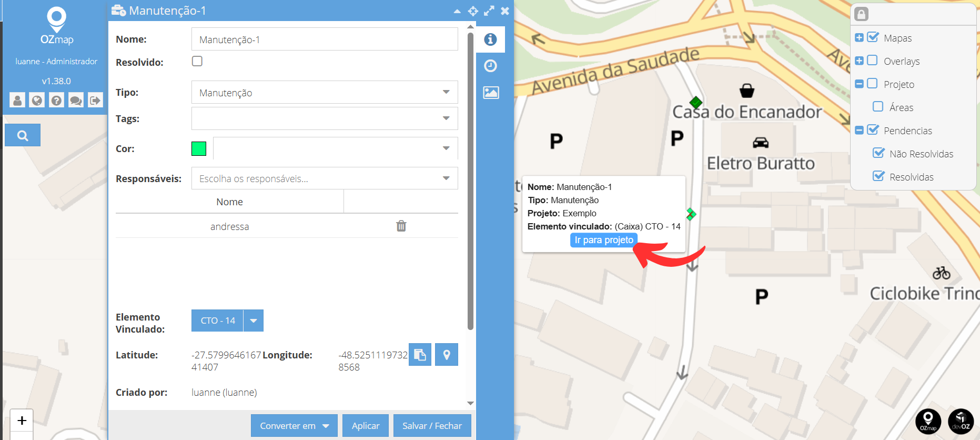Click the Nome input field
This screenshot has width=980, height=440.
(325, 39)
